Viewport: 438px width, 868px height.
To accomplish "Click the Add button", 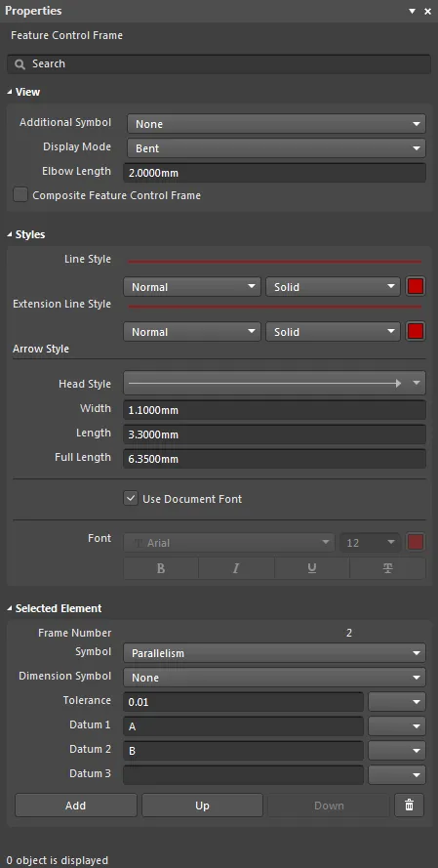I will 76,806.
